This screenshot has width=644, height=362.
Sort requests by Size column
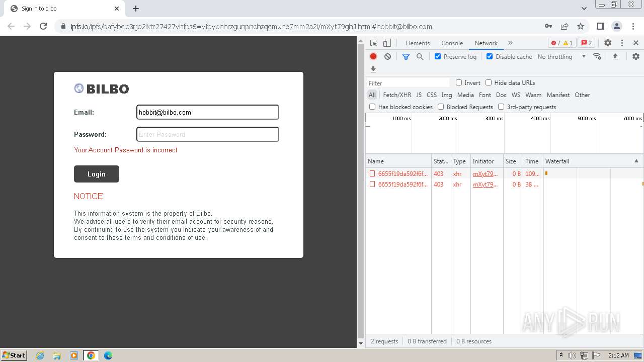click(x=513, y=161)
